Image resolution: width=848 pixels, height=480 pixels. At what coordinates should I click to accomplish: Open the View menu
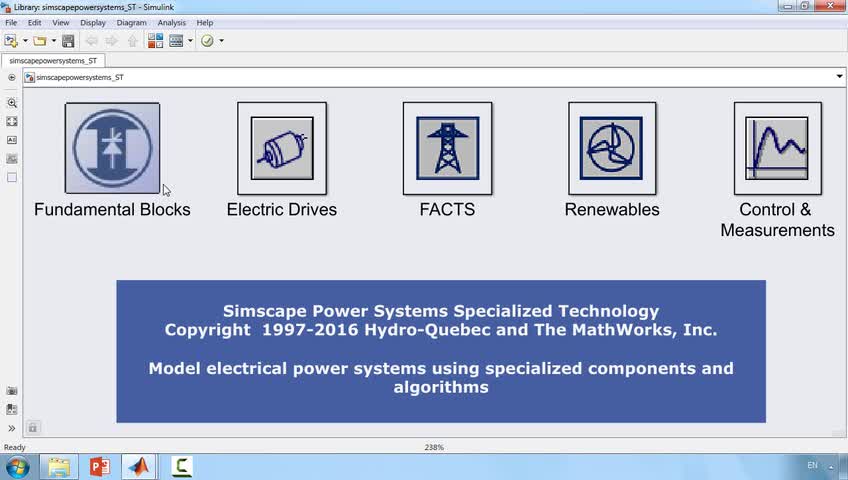(61, 23)
